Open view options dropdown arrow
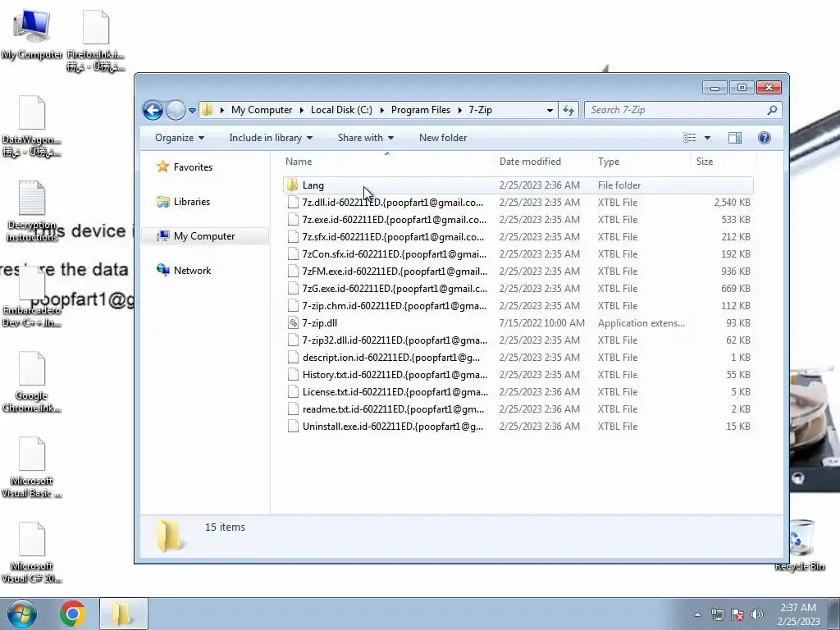840x630 pixels. [x=707, y=138]
